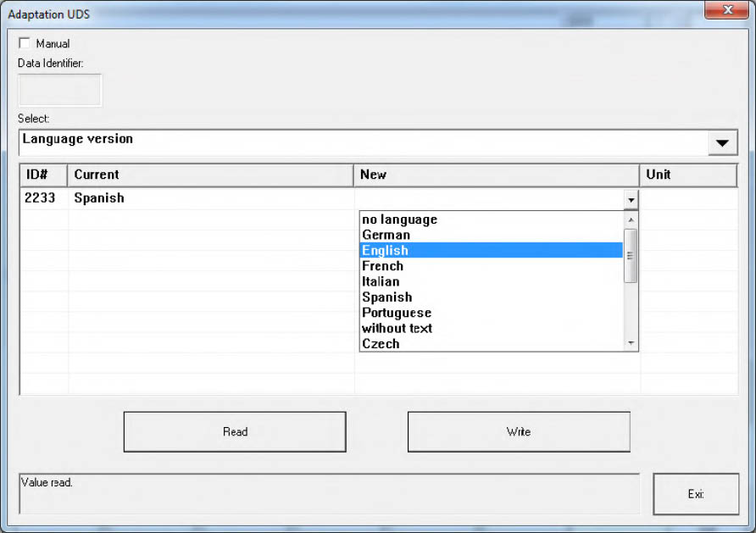Screen dimensions: 756x533
Task: Enable the Manual checkbox
Action: [x=25, y=43]
